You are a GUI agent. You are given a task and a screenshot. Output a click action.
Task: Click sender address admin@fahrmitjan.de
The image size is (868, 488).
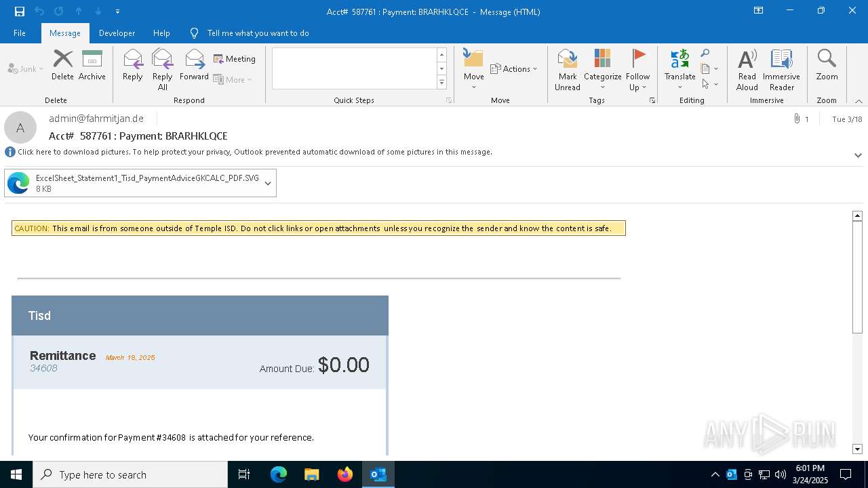click(96, 119)
